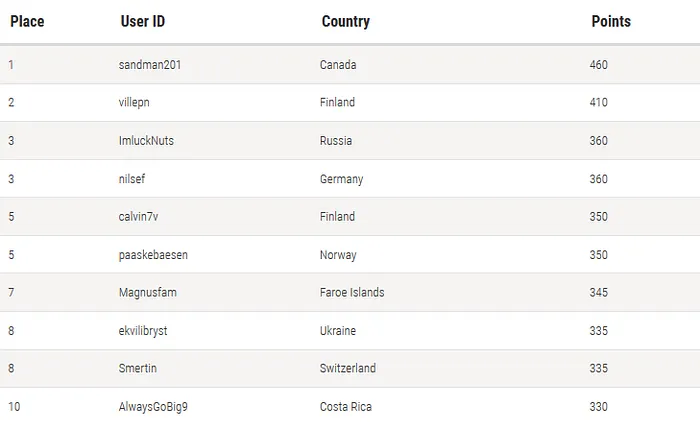Select the Faroe Islands country cell

[x=352, y=293]
